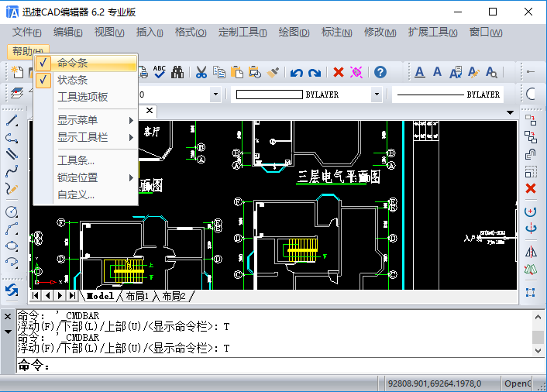This screenshot has height=392, width=547.
Task: Select the Ellipse tool in left toolbar
Action: point(12,246)
